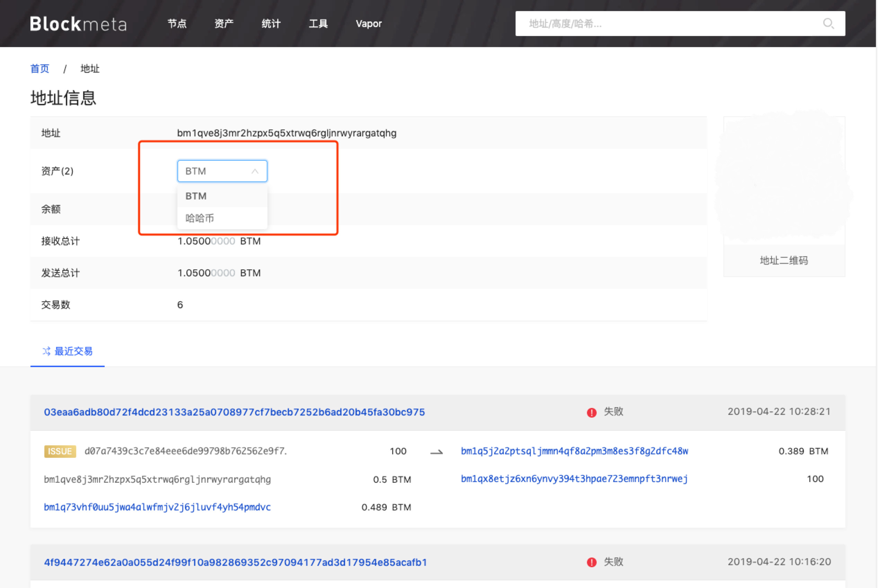
Task: Click the address QR code image
Action: (x=784, y=180)
